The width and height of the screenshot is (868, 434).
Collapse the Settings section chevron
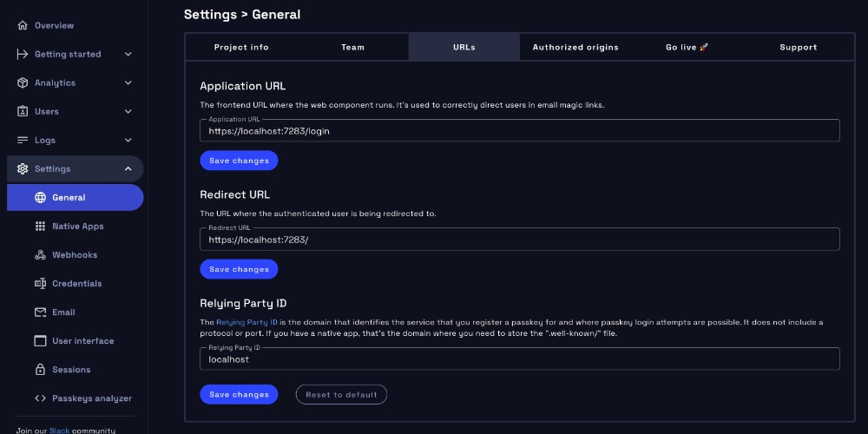point(128,169)
